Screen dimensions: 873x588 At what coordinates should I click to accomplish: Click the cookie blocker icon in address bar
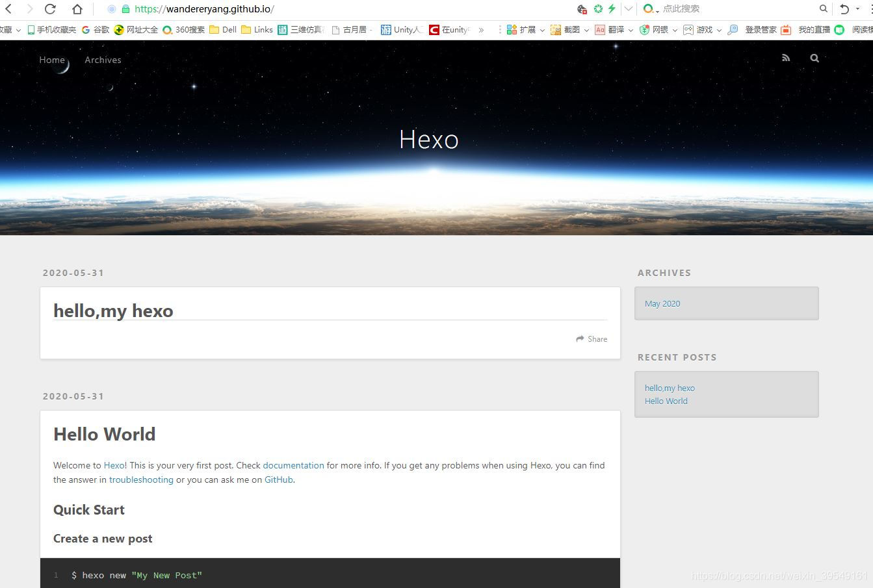pyautogui.click(x=582, y=9)
